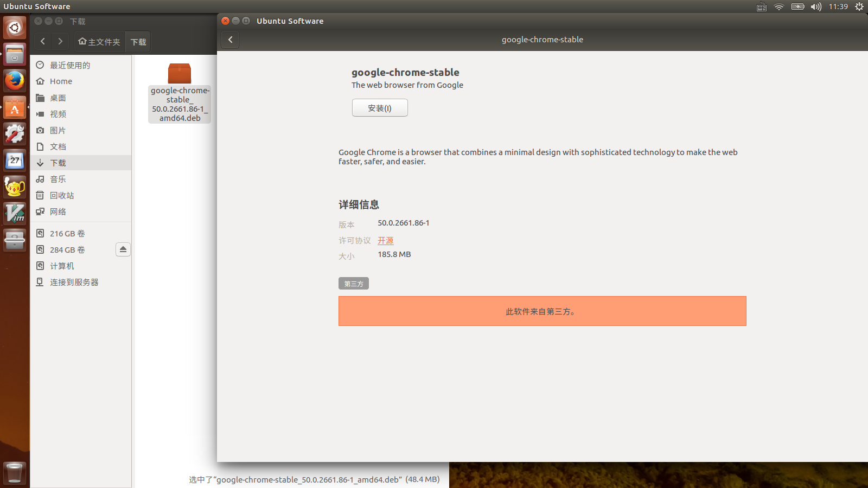Viewport: 868px width, 488px height.
Task: Click version value 50.0.2661.86-1
Action: pyautogui.click(x=404, y=223)
